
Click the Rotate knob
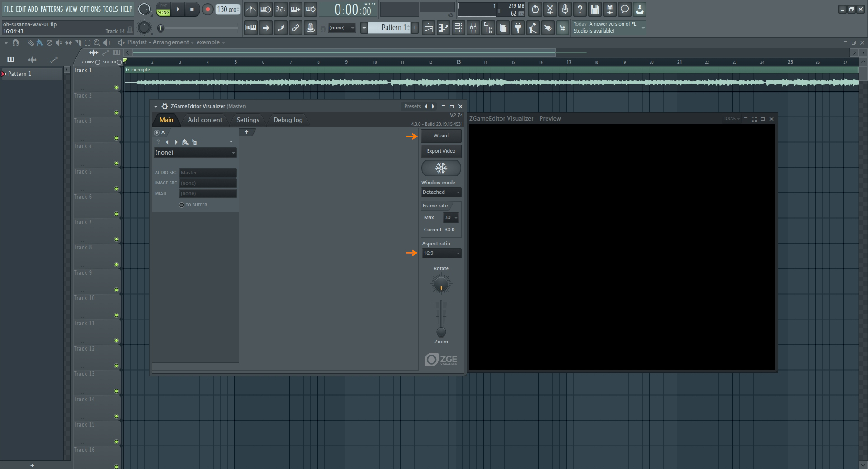coord(441,285)
